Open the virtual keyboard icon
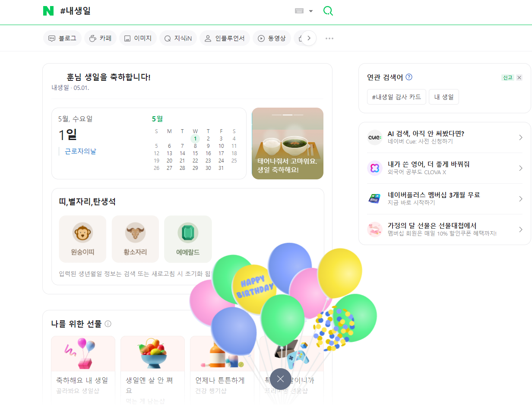Image resolution: width=532 pixels, height=405 pixels. point(299,11)
